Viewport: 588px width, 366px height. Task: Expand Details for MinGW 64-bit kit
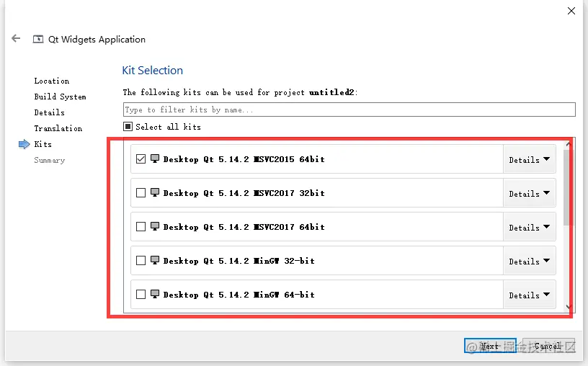pyautogui.click(x=529, y=295)
